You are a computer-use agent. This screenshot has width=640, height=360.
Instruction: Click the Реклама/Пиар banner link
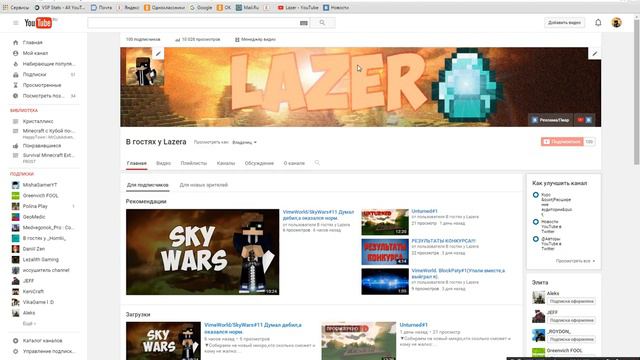(551, 120)
